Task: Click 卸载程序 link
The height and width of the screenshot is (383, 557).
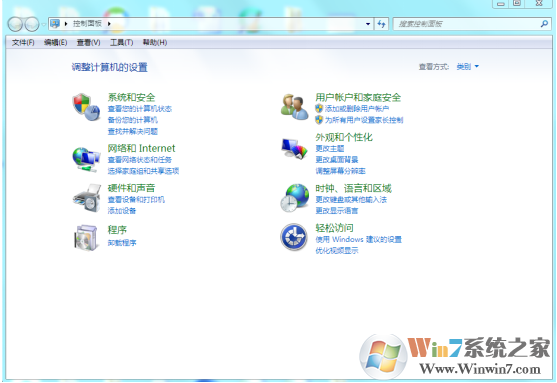Action: tap(122, 243)
